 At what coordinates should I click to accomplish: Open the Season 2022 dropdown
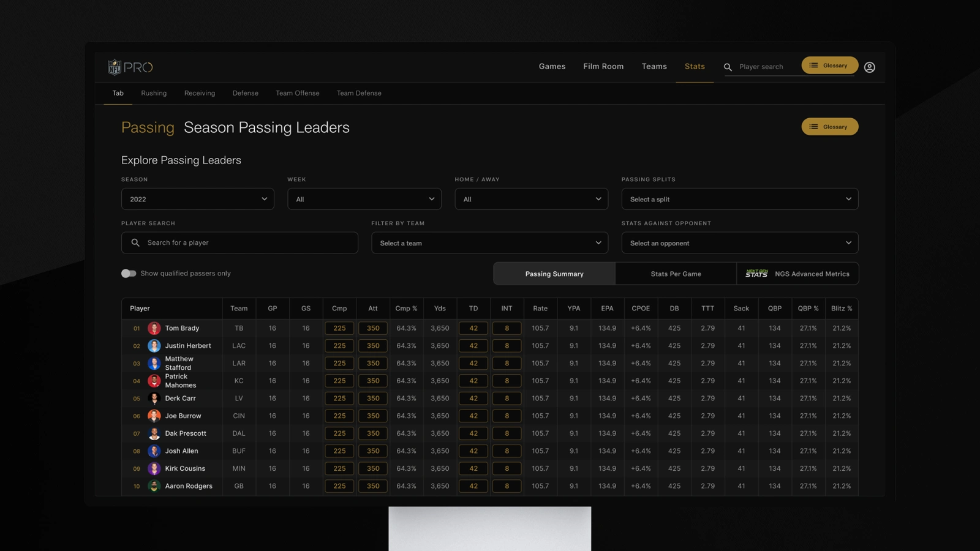tap(198, 199)
